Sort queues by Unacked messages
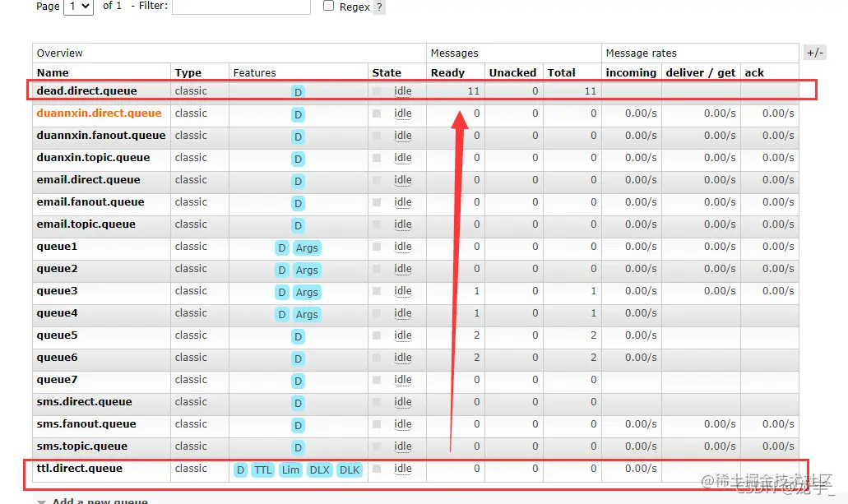 (x=512, y=72)
